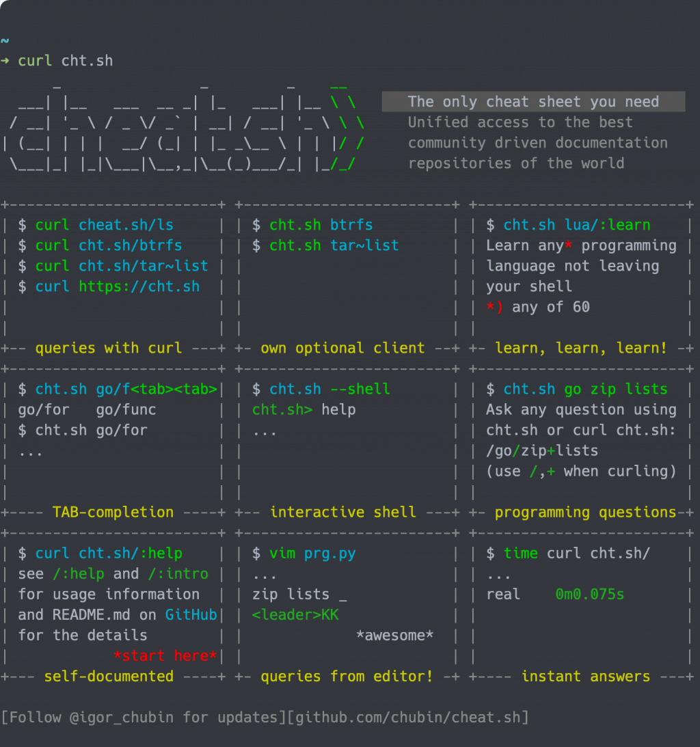Viewport: 700px width, 747px height.
Task: Click the 'real 0m0.075s' timing result
Action: pos(555,594)
